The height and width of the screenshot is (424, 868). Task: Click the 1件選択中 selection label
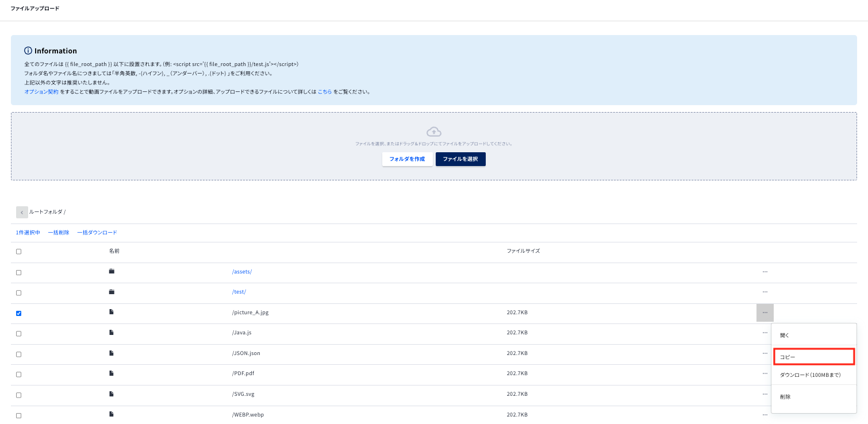tap(28, 233)
